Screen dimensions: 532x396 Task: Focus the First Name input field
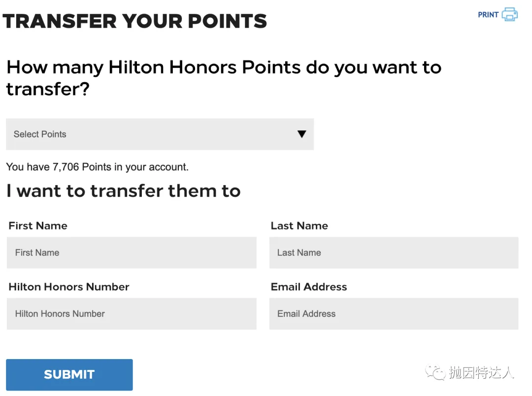(x=132, y=253)
